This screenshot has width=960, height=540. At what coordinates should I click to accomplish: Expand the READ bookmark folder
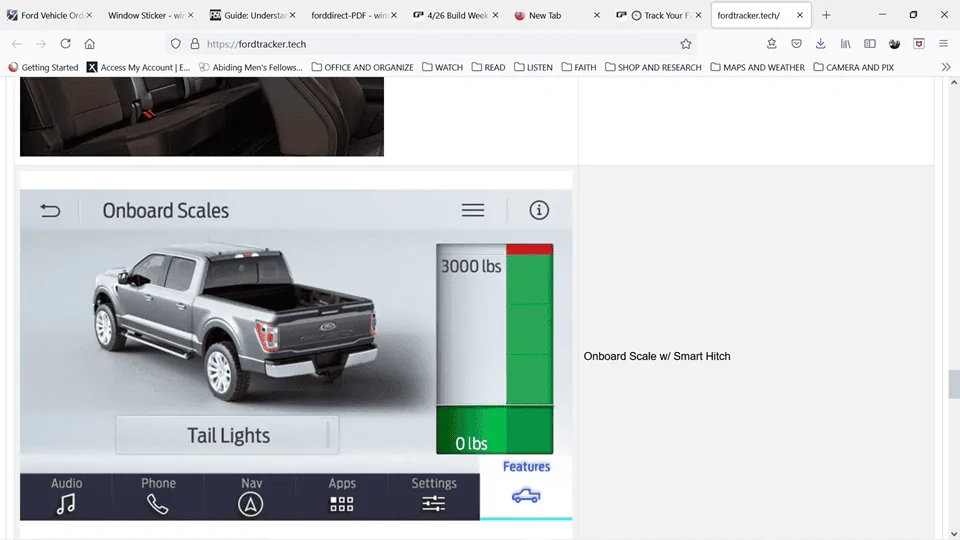[489, 67]
